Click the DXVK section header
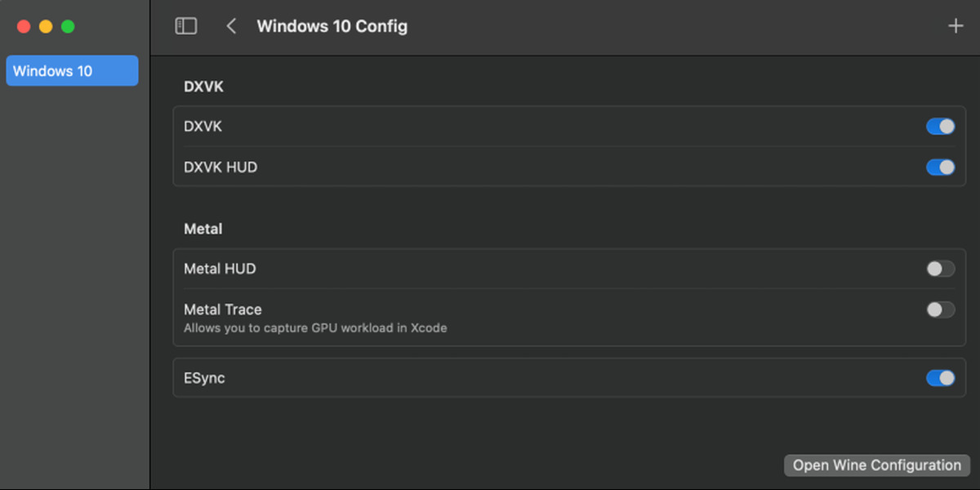Viewport: 980px width, 490px height. click(x=203, y=87)
